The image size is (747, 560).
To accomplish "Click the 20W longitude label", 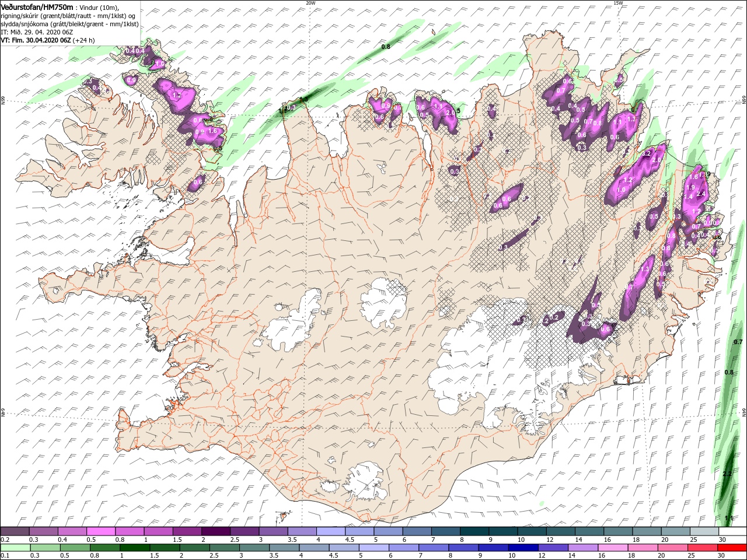I will [x=310, y=3].
